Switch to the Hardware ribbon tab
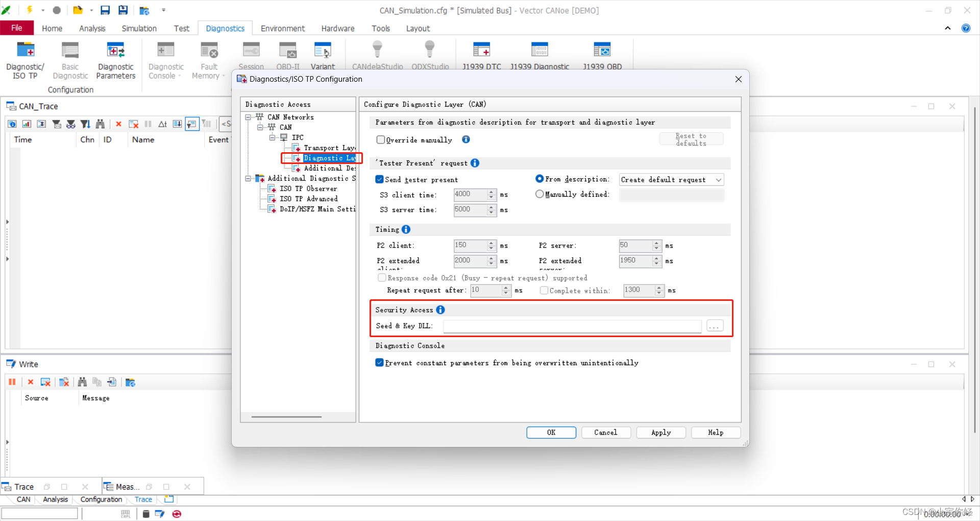980x521 pixels. pyautogui.click(x=337, y=29)
